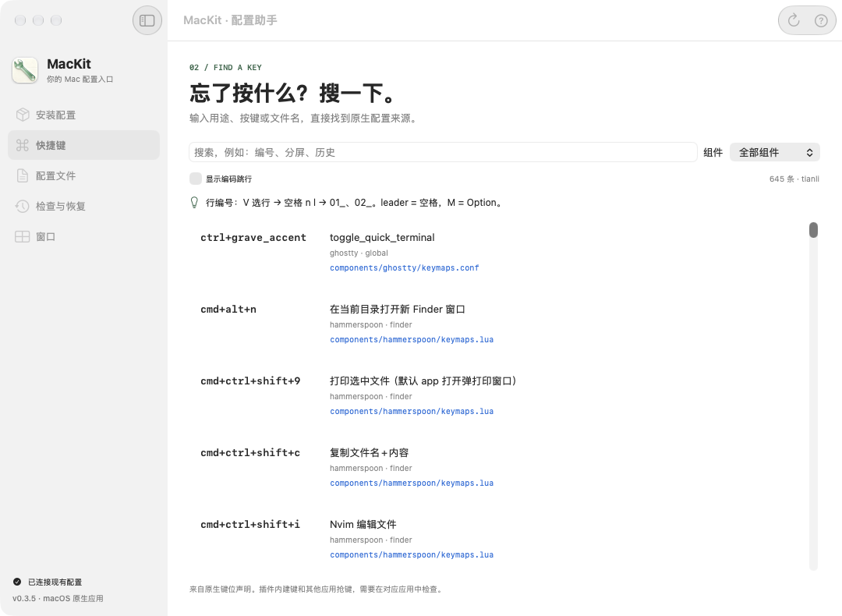Click the ctrl+grave_accent shortcut text
This screenshot has width=842, height=616.
pos(253,237)
